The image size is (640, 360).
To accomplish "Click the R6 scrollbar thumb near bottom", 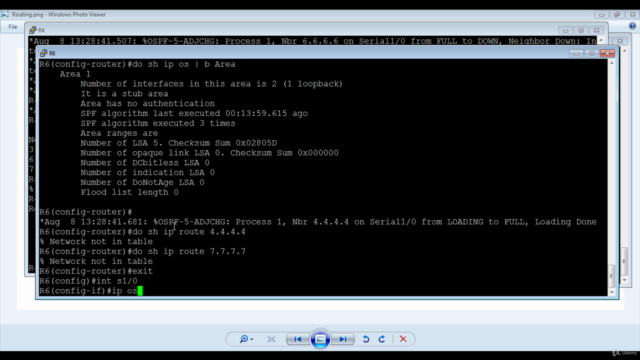I will [x=611, y=276].
